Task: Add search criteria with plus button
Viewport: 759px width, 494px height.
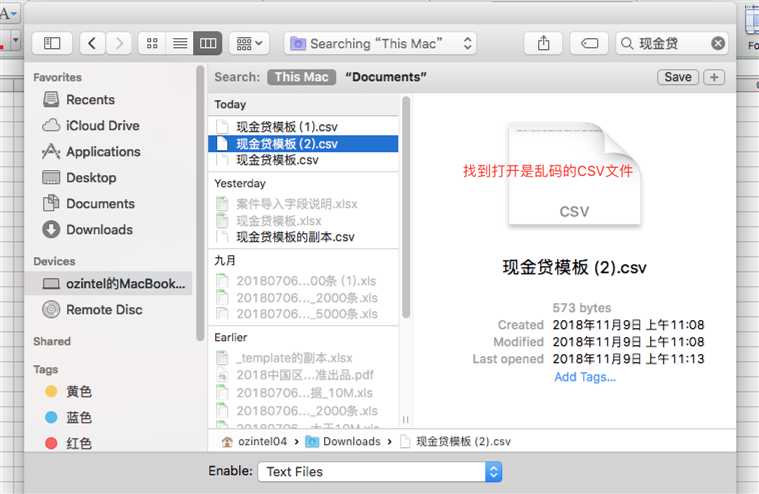Action: [714, 77]
